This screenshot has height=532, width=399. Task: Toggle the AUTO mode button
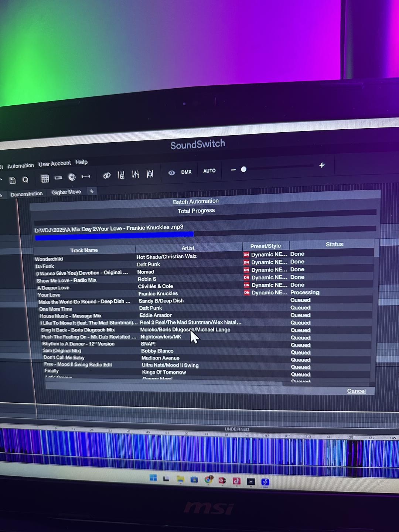(x=209, y=171)
